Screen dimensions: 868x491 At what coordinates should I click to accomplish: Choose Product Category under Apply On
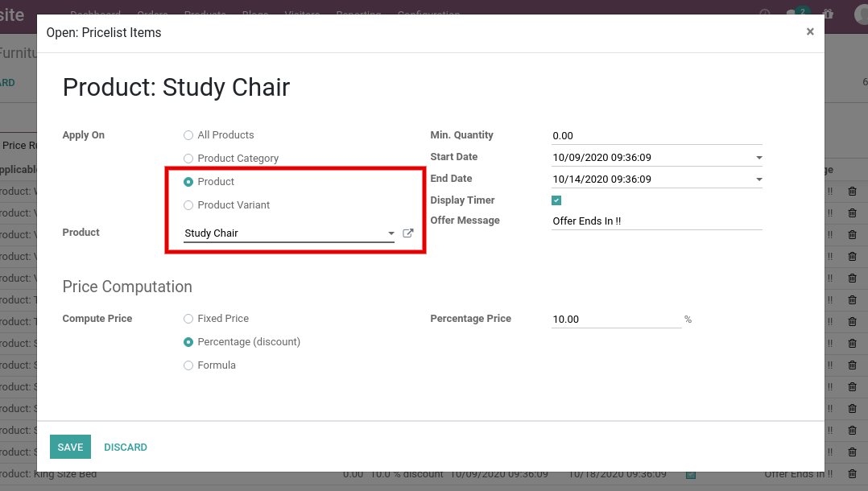[x=188, y=159]
